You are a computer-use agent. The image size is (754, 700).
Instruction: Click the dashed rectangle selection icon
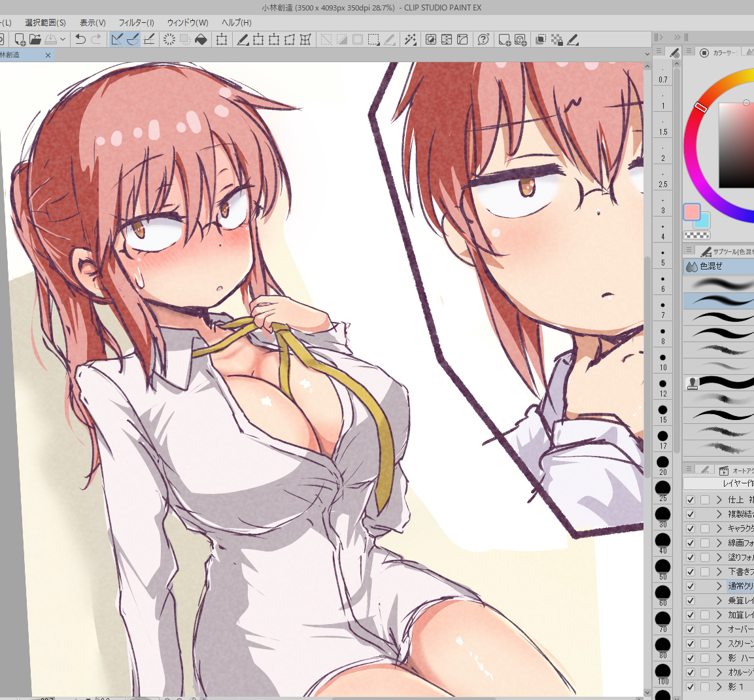373,39
